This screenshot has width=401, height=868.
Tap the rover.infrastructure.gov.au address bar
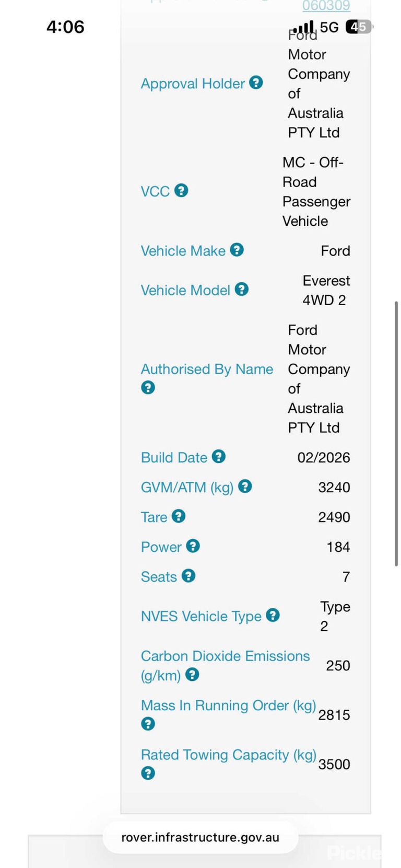tap(200, 837)
